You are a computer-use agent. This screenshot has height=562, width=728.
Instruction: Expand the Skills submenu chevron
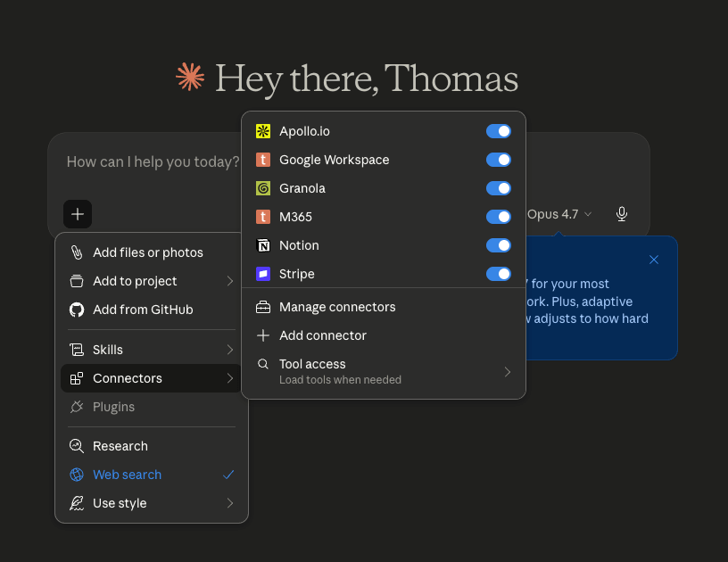(230, 350)
